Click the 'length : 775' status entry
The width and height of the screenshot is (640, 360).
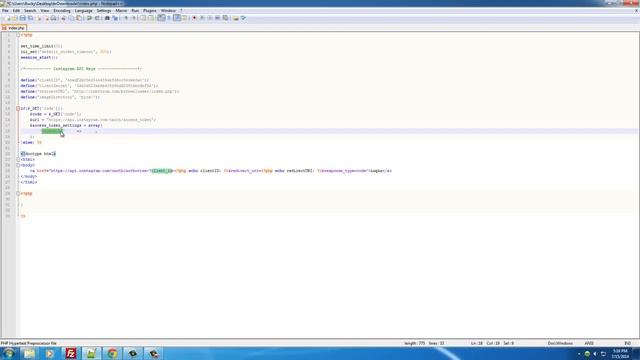click(414, 343)
